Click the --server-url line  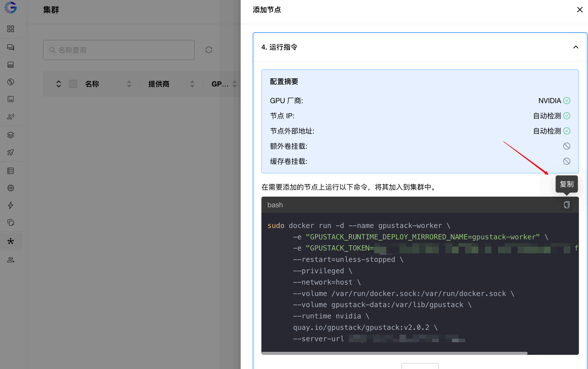pos(379,339)
